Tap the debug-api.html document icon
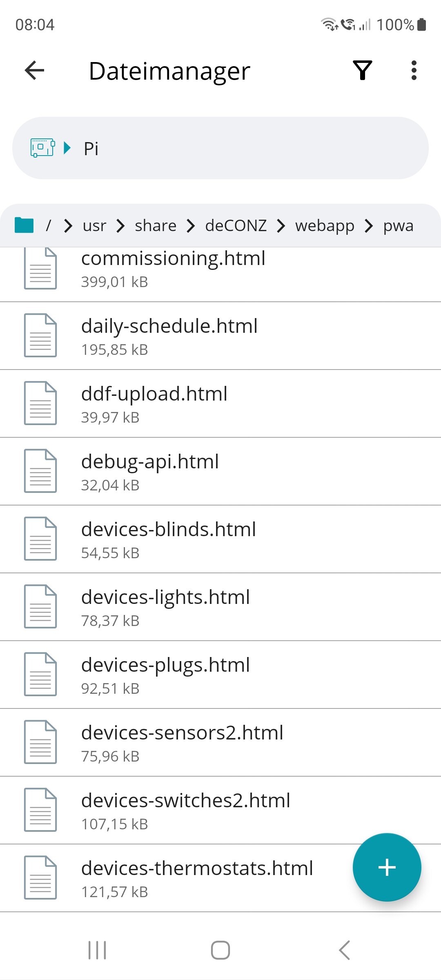Screen dimensions: 441x980 (40, 471)
